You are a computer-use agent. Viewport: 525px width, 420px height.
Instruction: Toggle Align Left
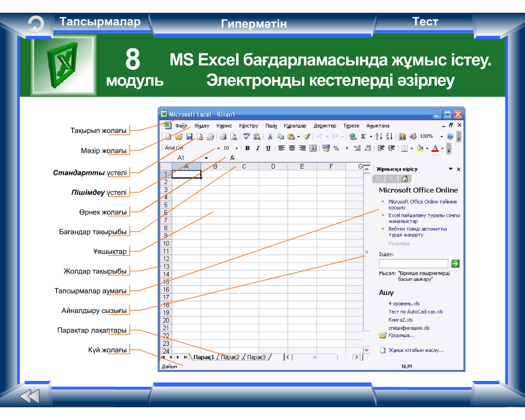tap(281, 148)
